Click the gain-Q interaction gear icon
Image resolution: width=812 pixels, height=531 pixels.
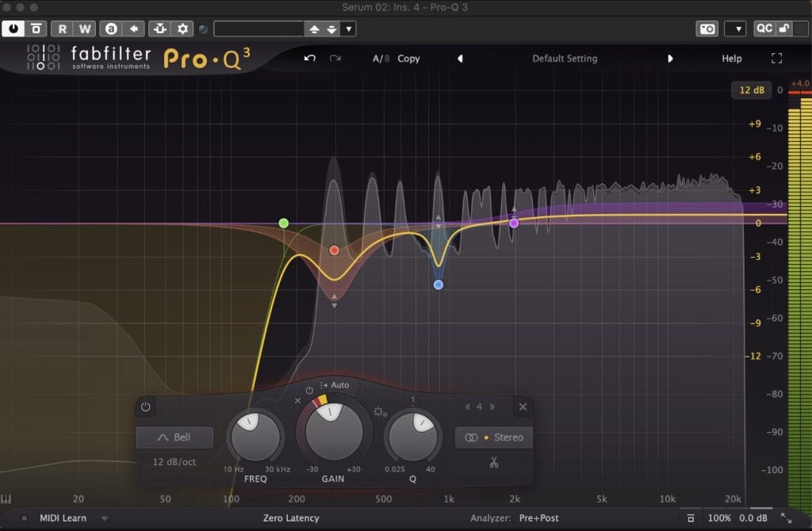[x=379, y=412]
